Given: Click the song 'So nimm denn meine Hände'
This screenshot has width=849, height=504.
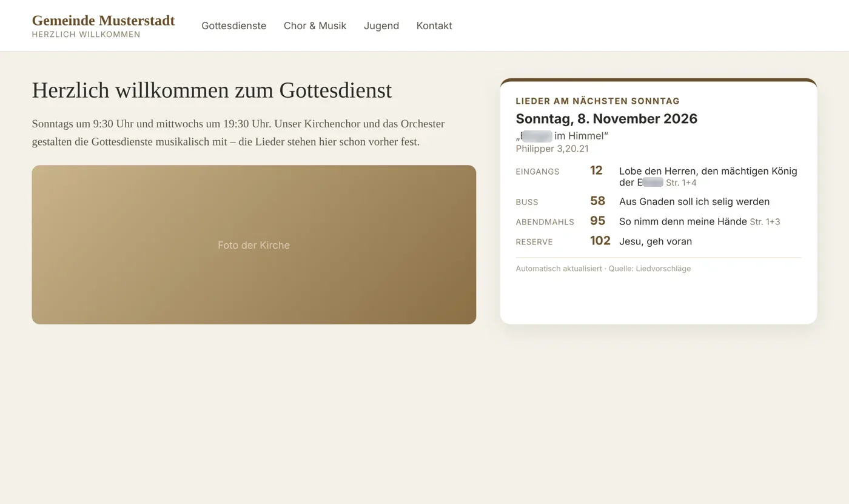Looking at the screenshot, I should [683, 221].
